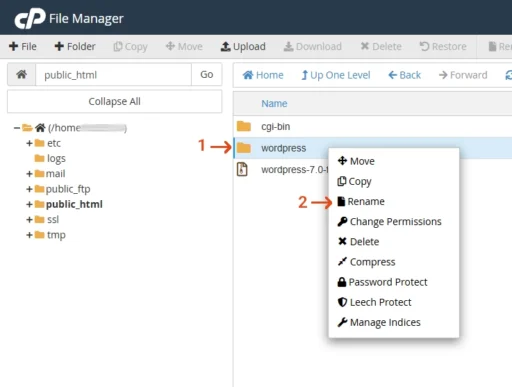This screenshot has width=512, height=387.
Task: Expand the tmp folder node
Action: tap(29, 235)
